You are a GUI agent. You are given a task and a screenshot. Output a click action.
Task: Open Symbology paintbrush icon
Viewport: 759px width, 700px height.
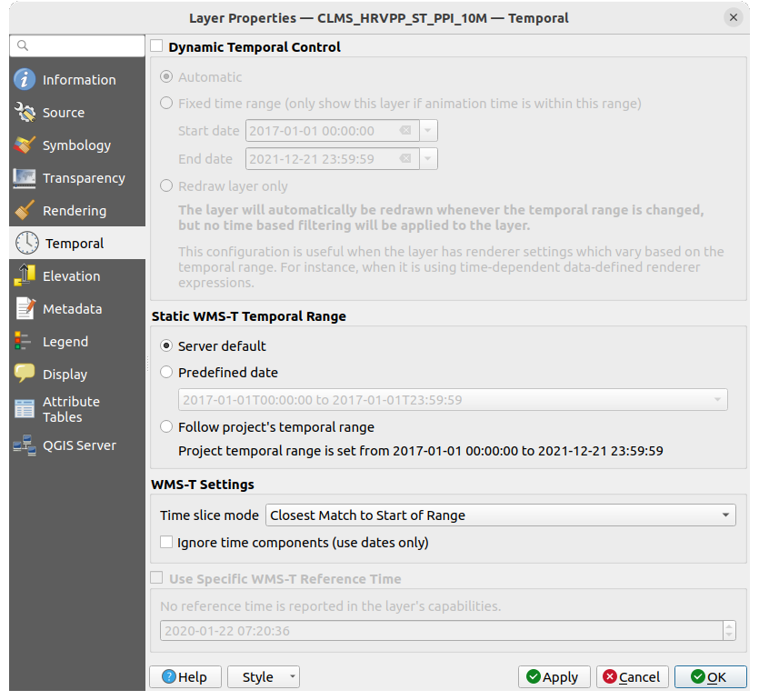(x=25, y=145)
